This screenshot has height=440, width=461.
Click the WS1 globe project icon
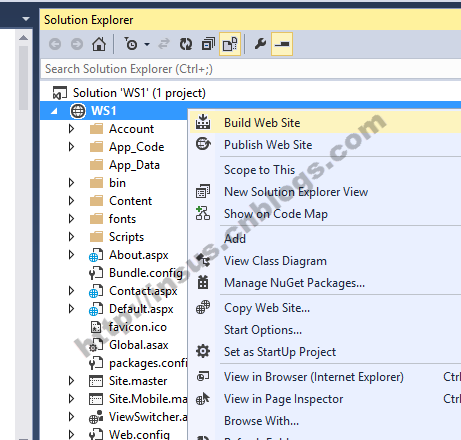(x=78, y=111)
